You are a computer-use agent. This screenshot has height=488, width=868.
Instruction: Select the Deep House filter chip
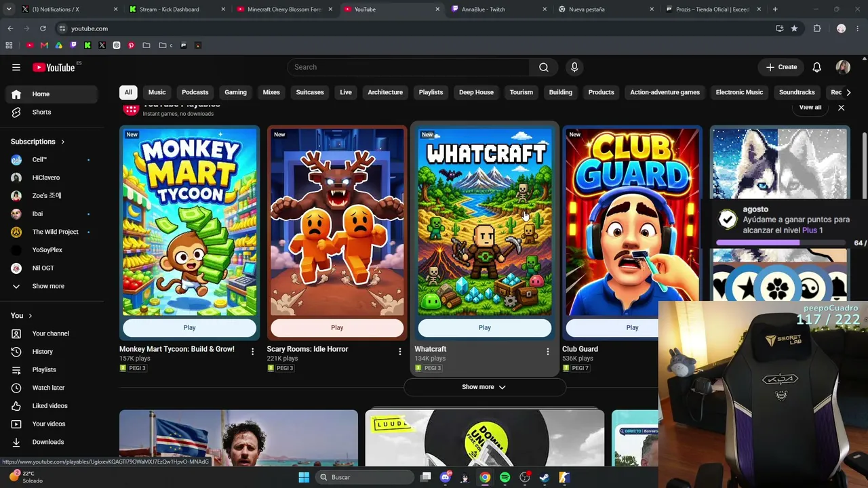pos(476,92)
